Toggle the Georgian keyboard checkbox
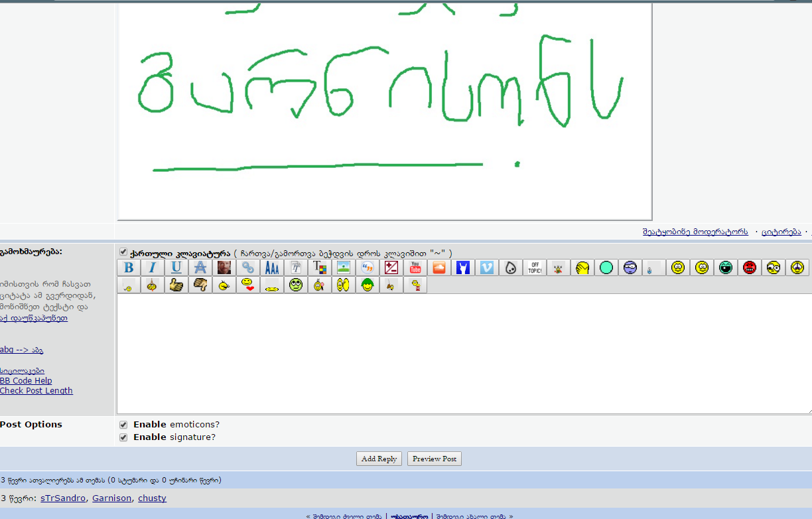 tap(123, 252)
